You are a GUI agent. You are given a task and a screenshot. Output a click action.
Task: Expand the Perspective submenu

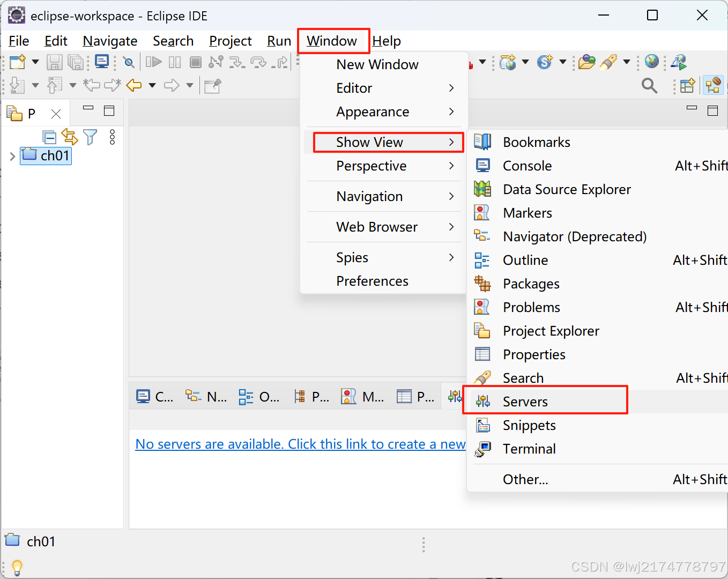pyautogui.click(x=384, y=166)
